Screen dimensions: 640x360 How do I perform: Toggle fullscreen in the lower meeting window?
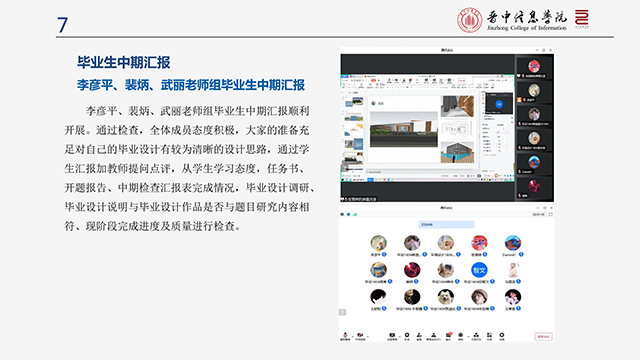tap(551, 214)
